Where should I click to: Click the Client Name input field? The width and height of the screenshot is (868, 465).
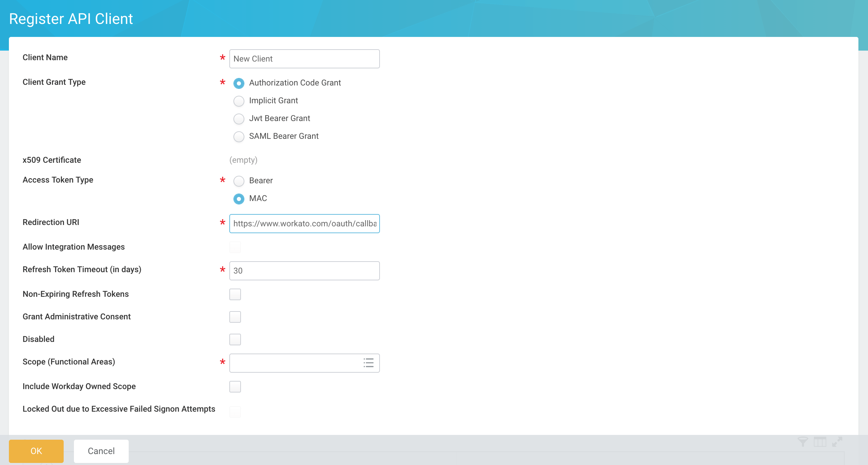pyautogui.click(x=304, y=58)
